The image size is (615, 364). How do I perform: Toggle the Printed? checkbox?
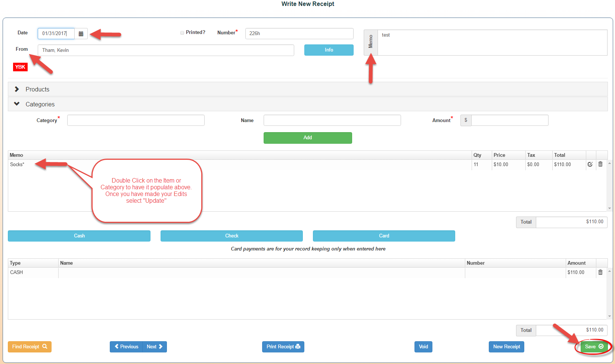click(x=182, y=33)
